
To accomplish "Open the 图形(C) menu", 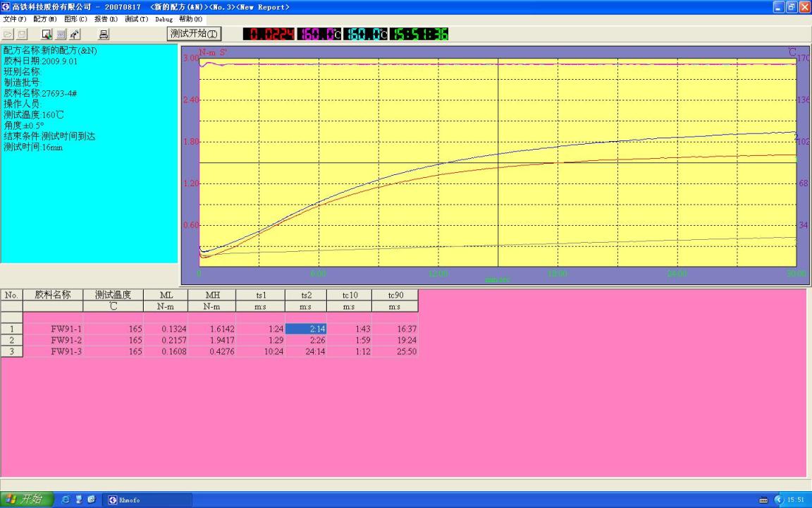I will tap(75, 19).
